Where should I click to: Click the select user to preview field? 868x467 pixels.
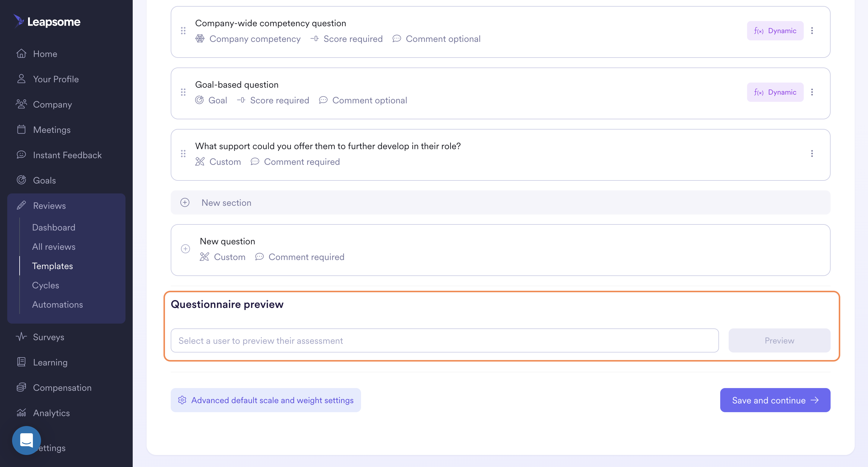point(445,340)
